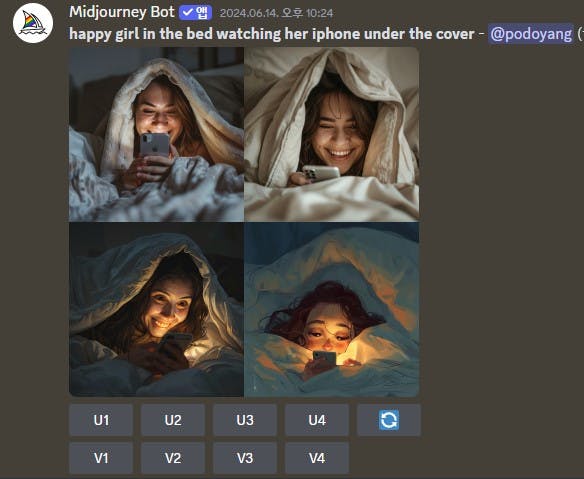584x479 pixels.
Task: Create variations of image one with V1
Action: coord(101,458)
